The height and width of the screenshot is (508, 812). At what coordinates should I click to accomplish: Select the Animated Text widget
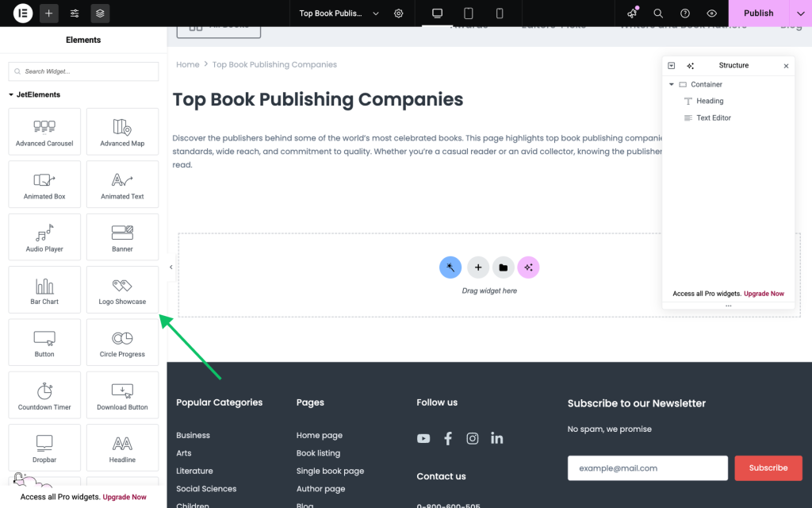122,184
